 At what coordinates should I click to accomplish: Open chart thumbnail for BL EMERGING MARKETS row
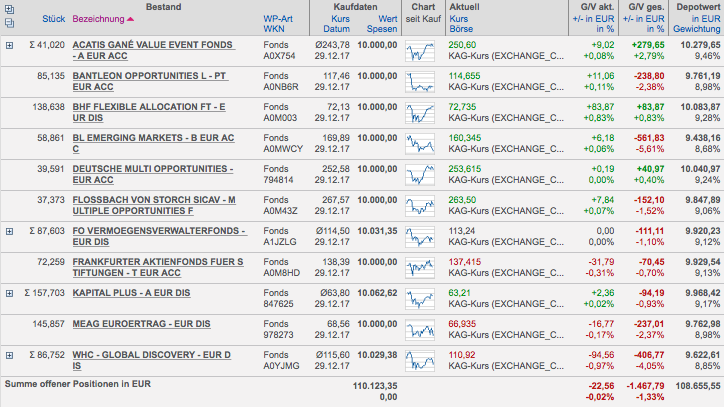pos(420,144)
